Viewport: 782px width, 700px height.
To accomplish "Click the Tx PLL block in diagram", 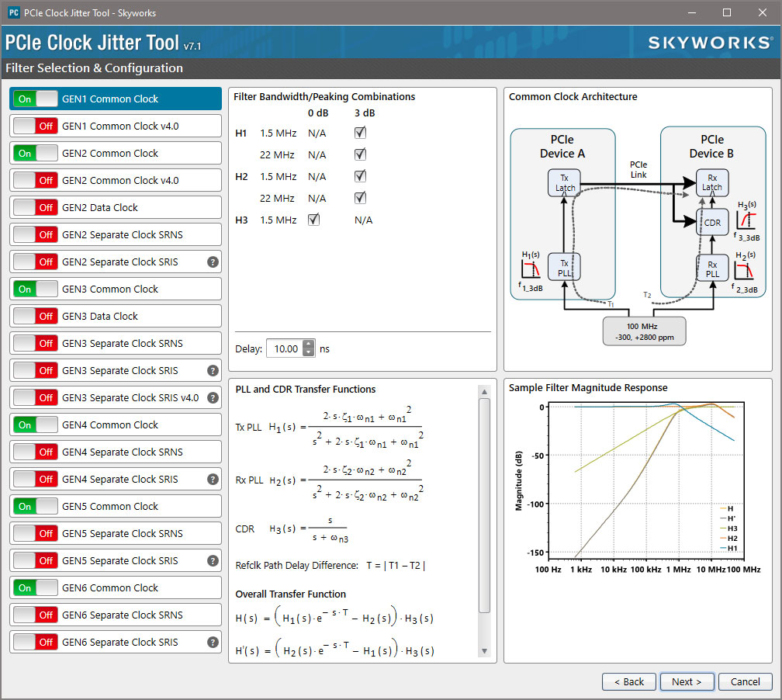I will pos(565,268).
